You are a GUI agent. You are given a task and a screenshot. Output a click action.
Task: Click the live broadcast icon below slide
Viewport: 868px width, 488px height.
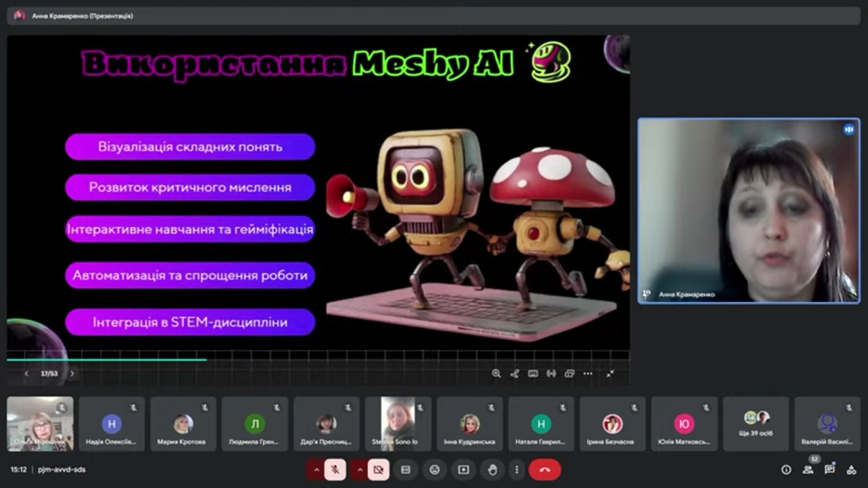(551, 374)
